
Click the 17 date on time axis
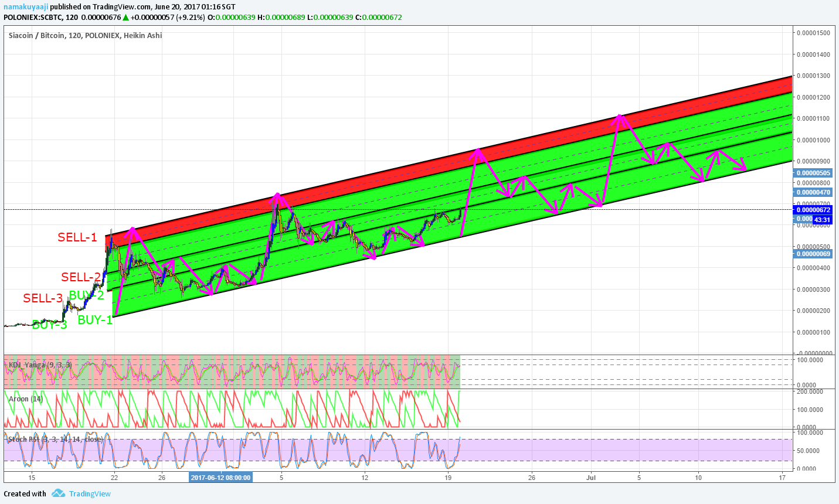[x=782, y=478]
